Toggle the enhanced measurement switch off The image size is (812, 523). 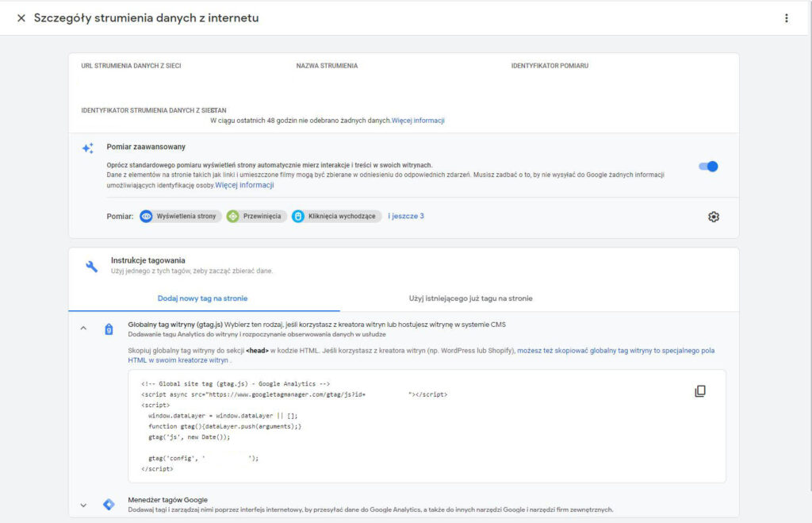tap(708, 167)
